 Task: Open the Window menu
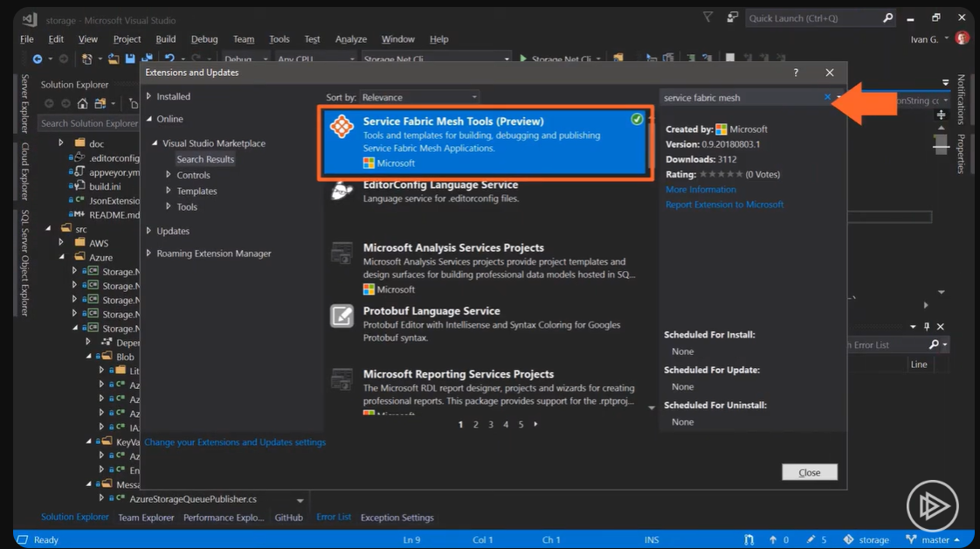(397, 38)
